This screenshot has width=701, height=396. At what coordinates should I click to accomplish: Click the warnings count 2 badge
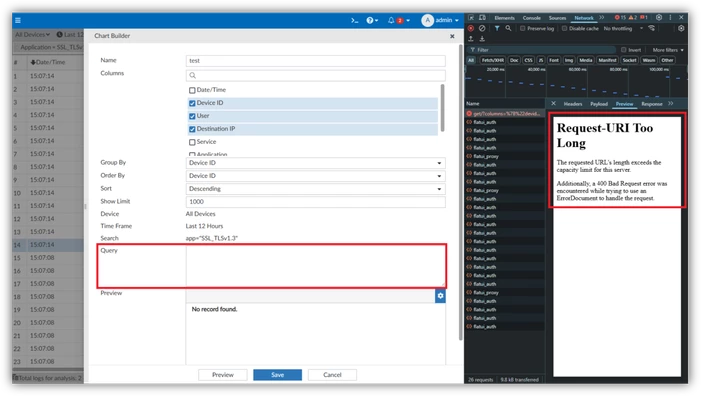(x=633, y=17)
